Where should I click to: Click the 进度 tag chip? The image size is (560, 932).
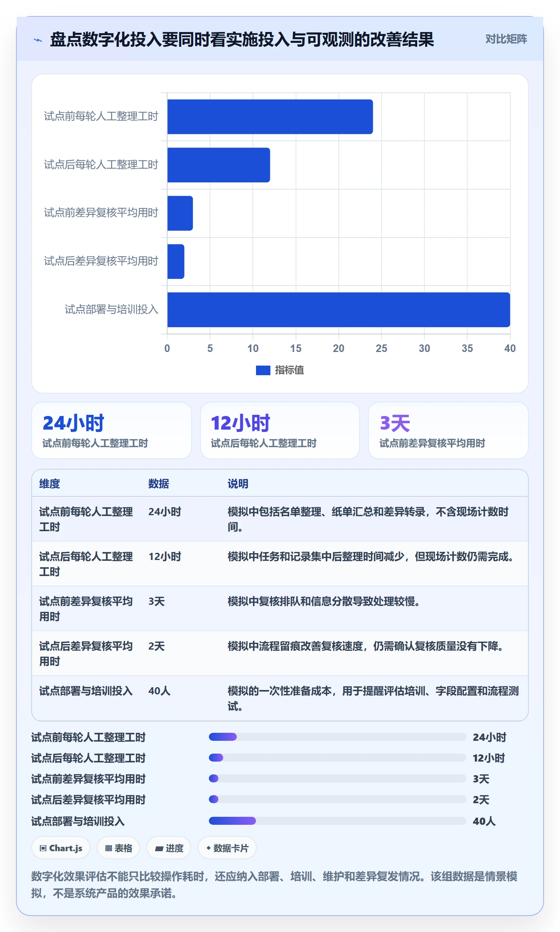169,848
